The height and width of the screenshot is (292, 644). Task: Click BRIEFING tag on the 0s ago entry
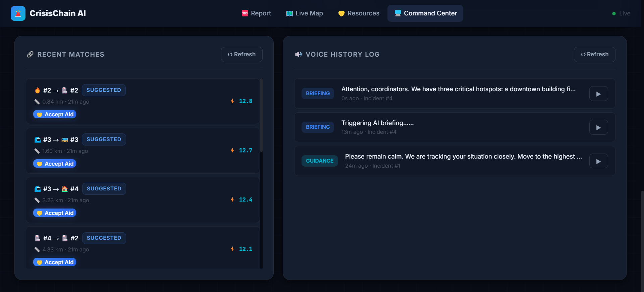(x=318, y=94)
